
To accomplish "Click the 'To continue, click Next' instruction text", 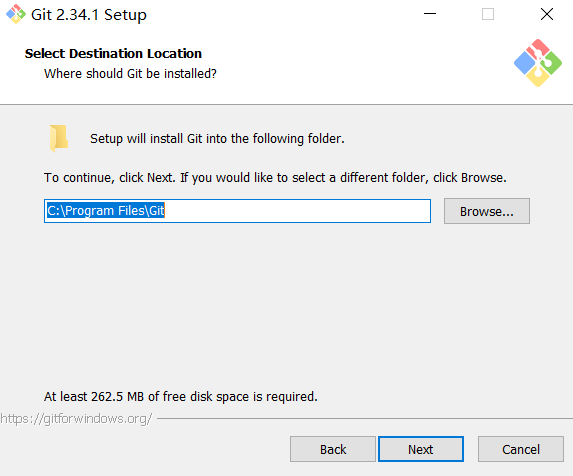I will [x=275, y=178].
